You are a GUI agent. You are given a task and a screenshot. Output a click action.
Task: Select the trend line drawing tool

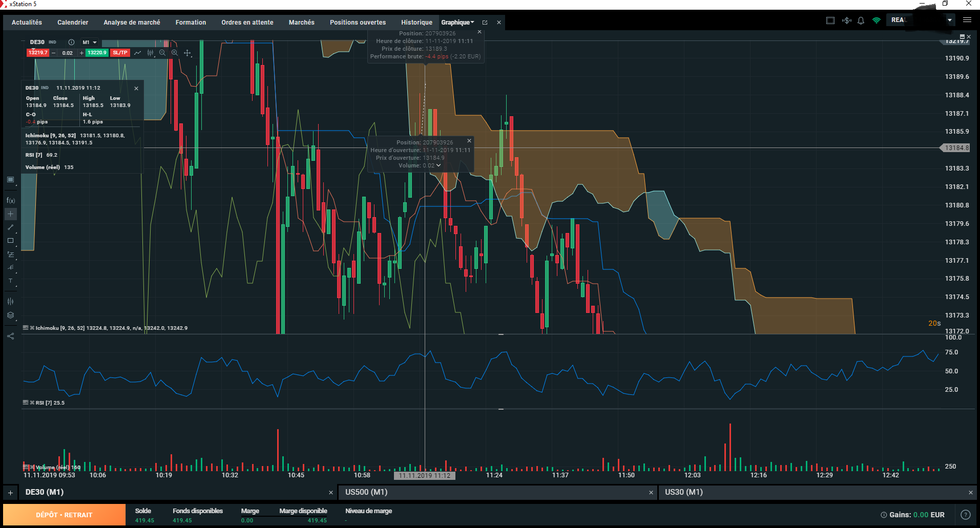click(x=11, y=227)
